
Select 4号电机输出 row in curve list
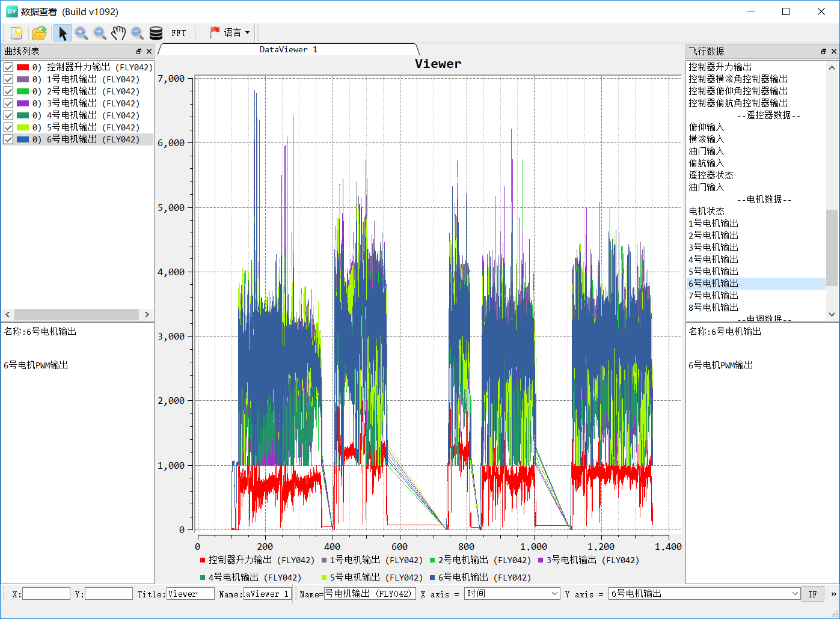coord(78,115)
